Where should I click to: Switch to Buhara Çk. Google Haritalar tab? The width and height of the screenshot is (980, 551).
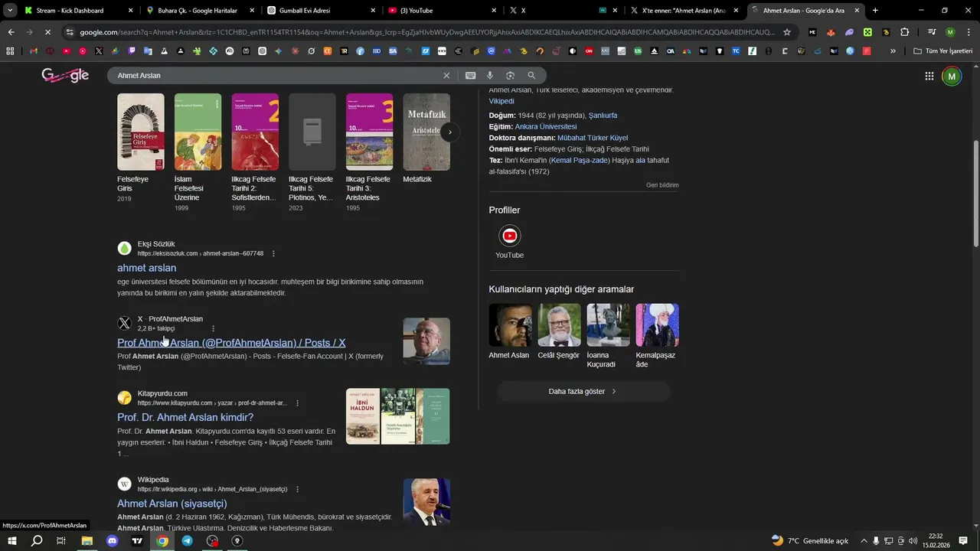coord(201,11)
